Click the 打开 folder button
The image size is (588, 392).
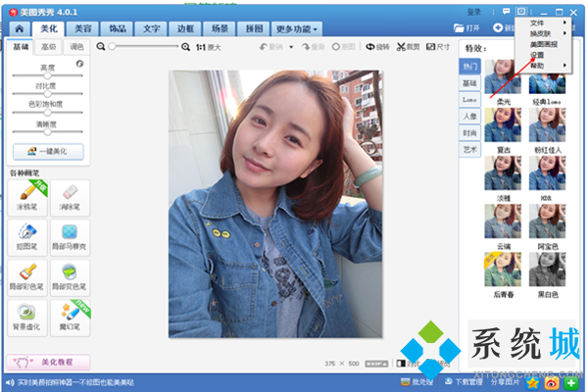tap(466, 27)
